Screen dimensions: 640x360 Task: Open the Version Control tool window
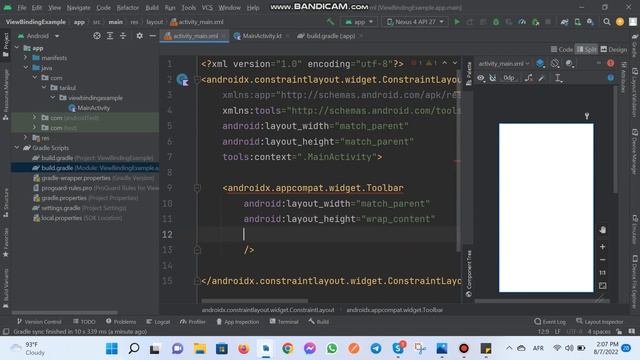point(39,322)
